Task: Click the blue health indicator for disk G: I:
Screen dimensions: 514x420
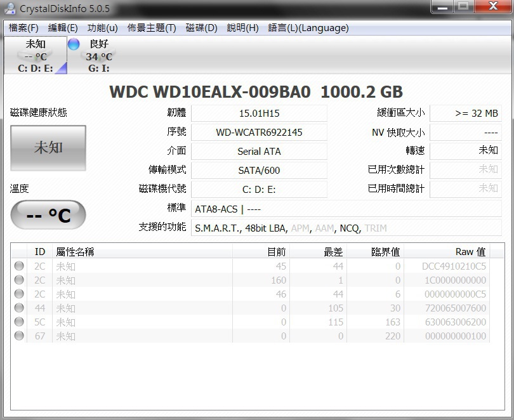Action: (74, 44)
